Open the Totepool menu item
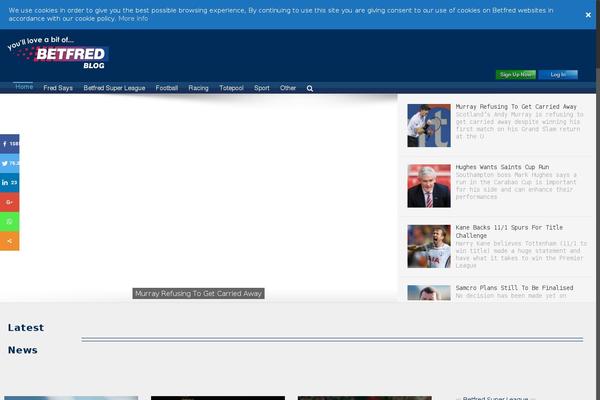Image resolution: width=600 pixels, height=400 pixels. [x=231, y=88]
